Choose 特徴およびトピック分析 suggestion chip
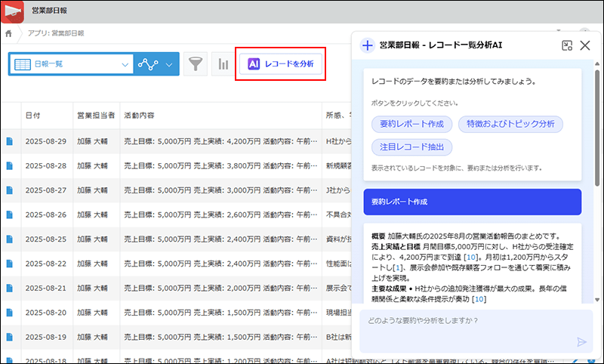The height and width of the screenshot is (364, 604). coord(510,124)
